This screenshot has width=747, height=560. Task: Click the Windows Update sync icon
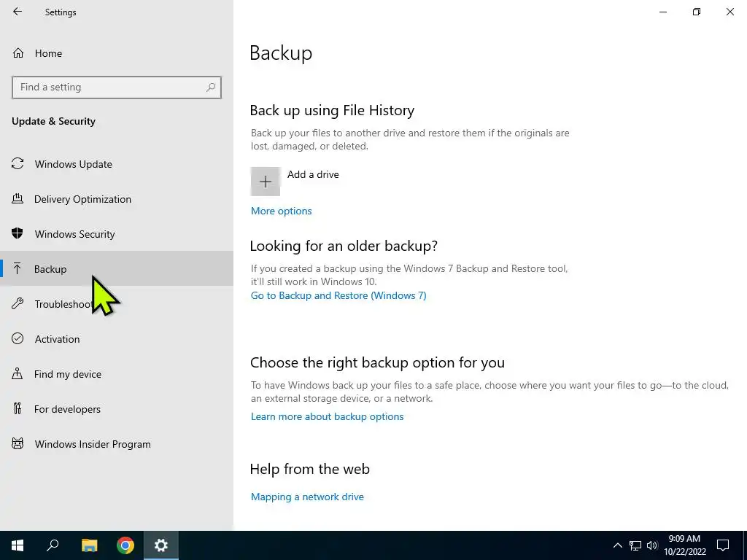(x=18, y=164)
